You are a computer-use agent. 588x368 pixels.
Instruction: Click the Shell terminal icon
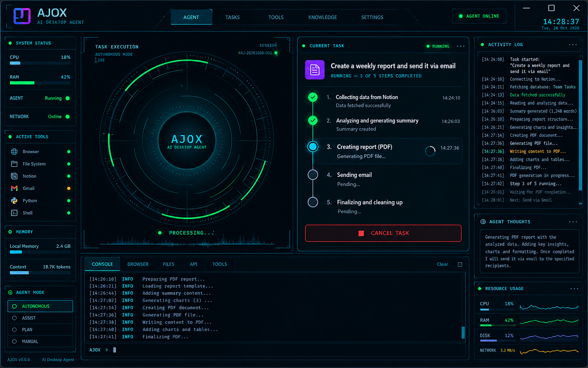point(14,213)
